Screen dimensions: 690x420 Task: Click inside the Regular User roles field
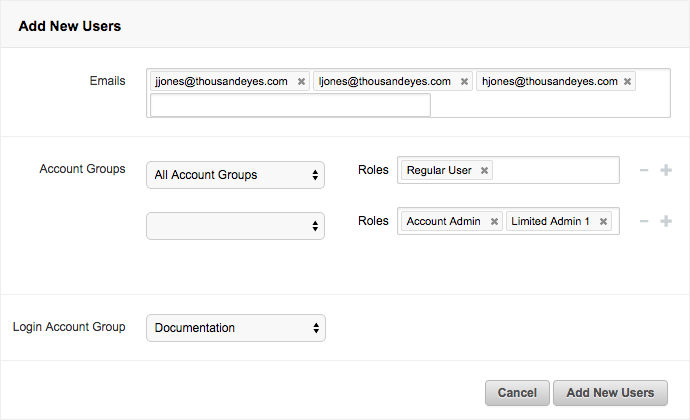coord(555,171)
